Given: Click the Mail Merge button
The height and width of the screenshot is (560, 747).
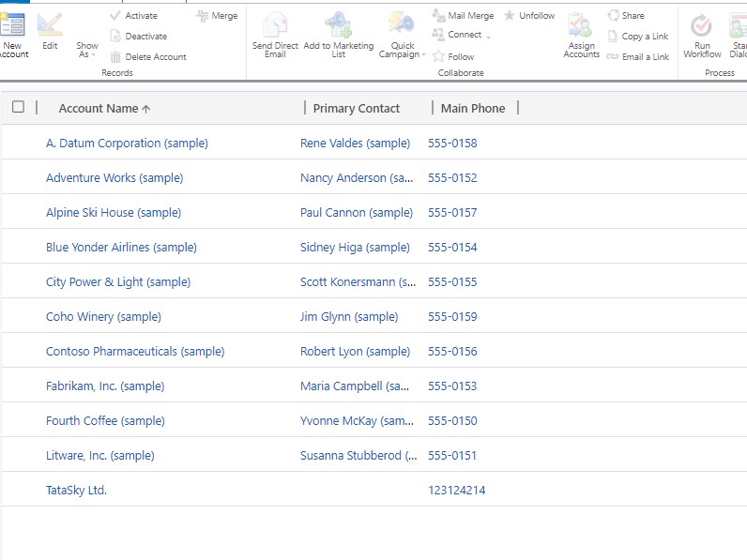Looking at the screenshot, I should coord(463,16).
